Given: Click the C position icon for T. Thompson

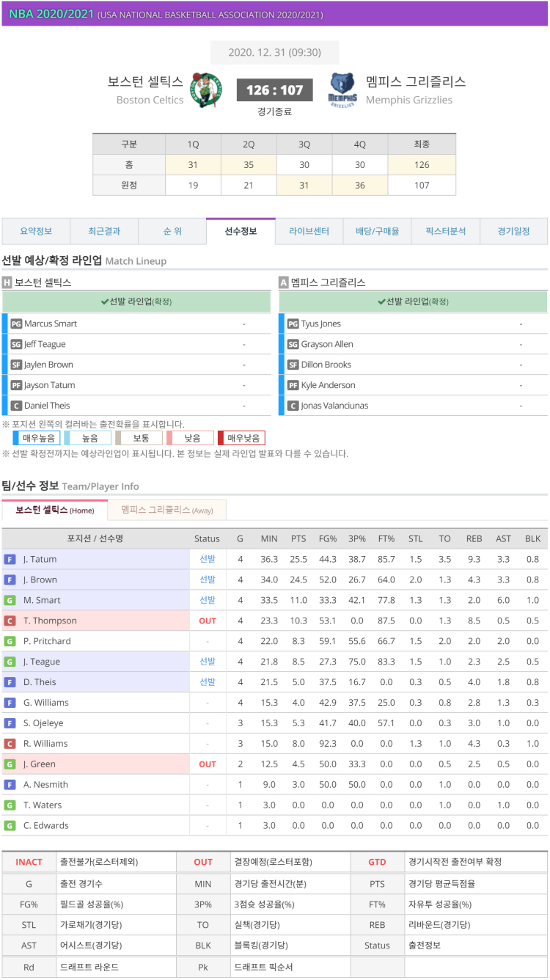Looking at the screenshot, I should [10, 621].
